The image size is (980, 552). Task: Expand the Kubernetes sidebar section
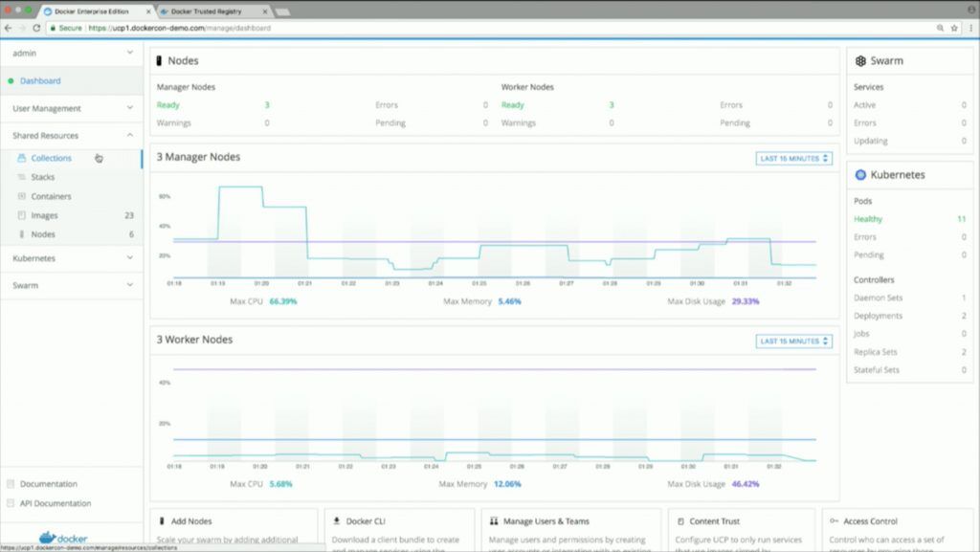pyautogui.click(x=72, y=258)
